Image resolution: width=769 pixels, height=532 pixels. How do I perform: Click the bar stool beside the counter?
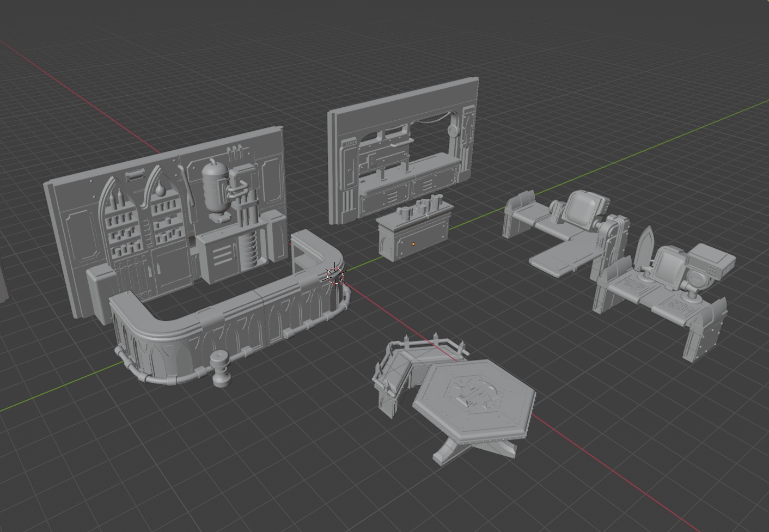221,369
